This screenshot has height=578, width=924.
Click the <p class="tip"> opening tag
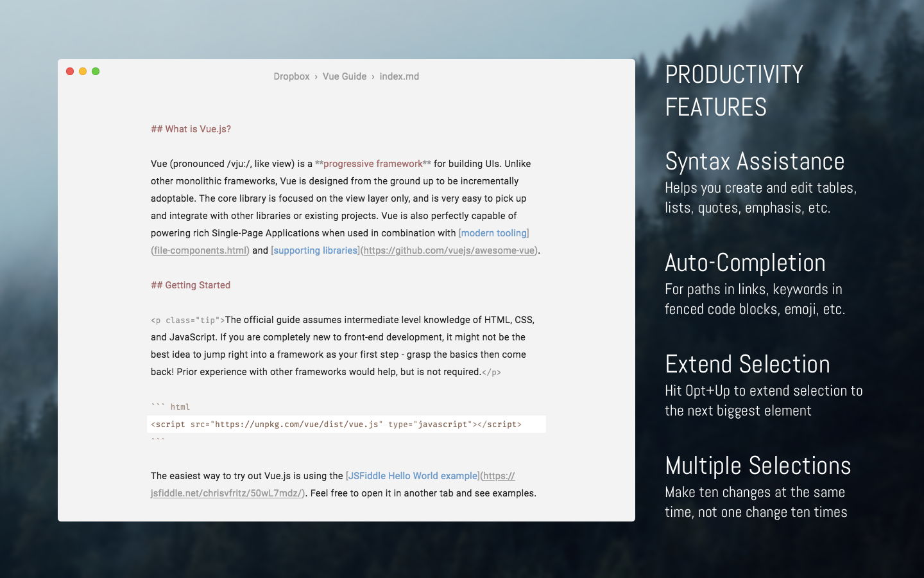pyautogui.click(x=188, y=320)
